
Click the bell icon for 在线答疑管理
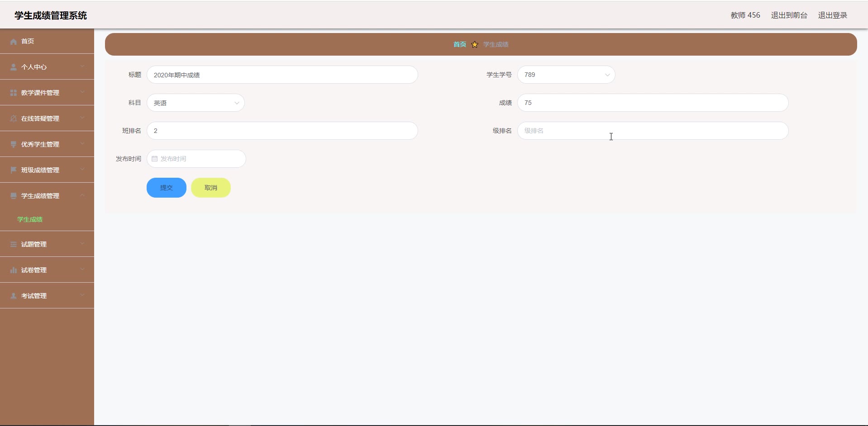click(x=14, y=118)
